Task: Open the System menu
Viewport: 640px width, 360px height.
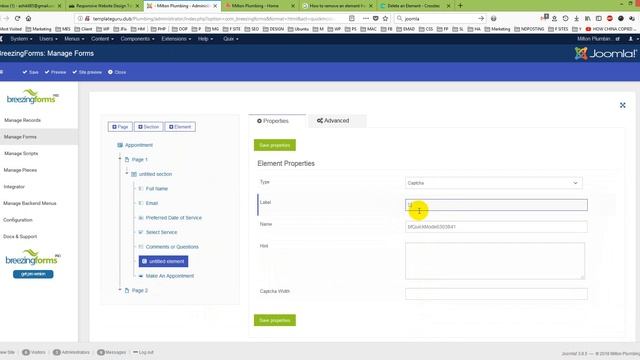Action: tap(21, 39)
